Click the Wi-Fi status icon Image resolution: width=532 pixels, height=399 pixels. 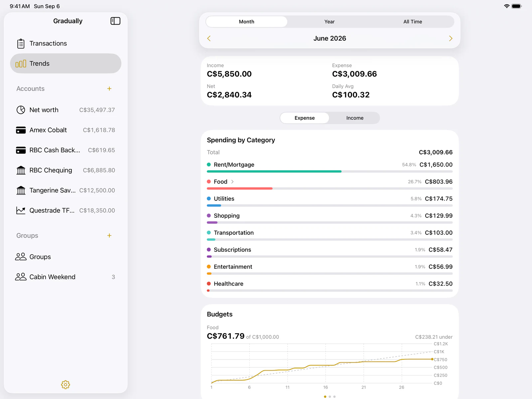click(507, 6)
